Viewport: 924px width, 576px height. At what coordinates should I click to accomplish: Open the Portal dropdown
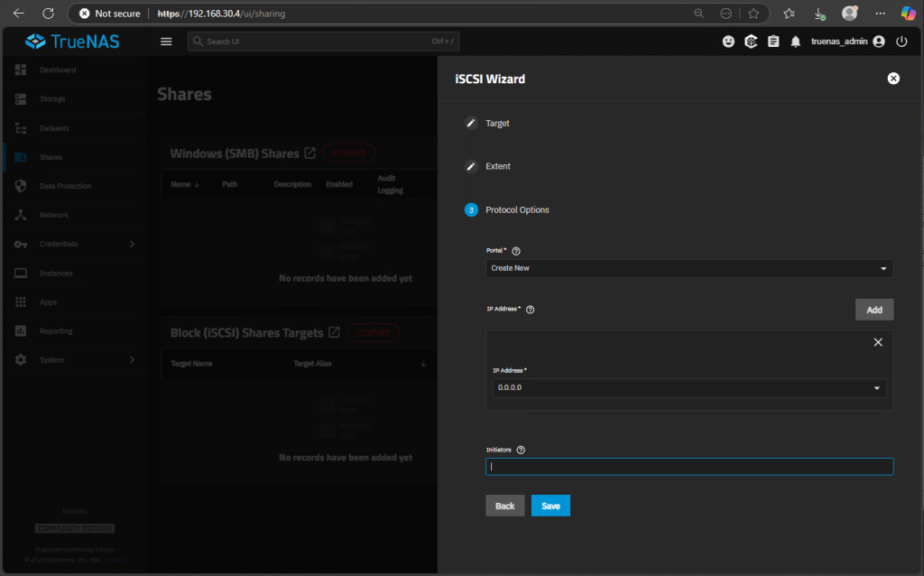pyautogui.click(x=688, y=268)
